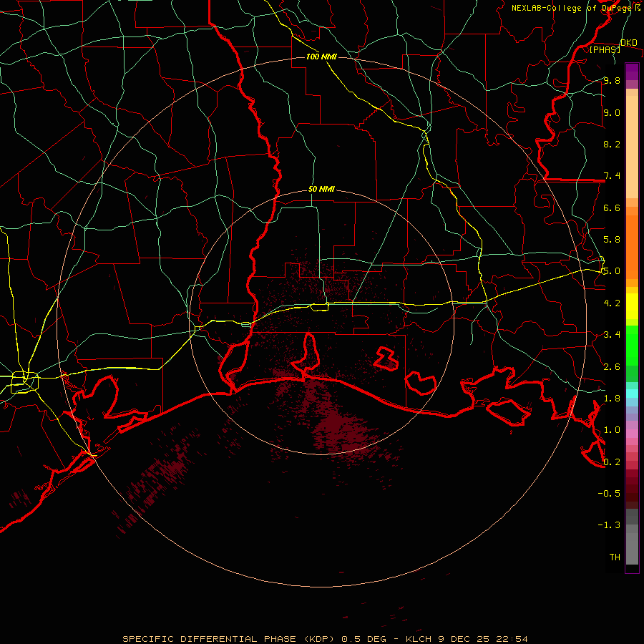Pick the purple swatch at top of color bar

coord(632,72)
